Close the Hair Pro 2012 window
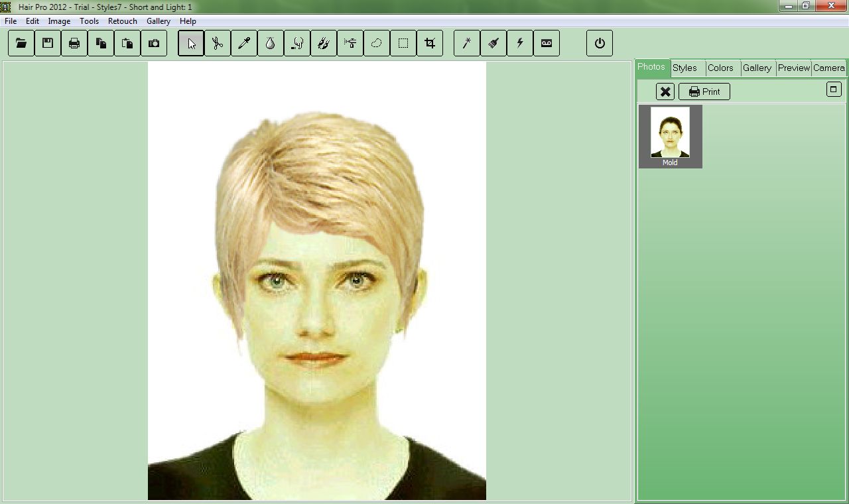 [x=830, y=6]
